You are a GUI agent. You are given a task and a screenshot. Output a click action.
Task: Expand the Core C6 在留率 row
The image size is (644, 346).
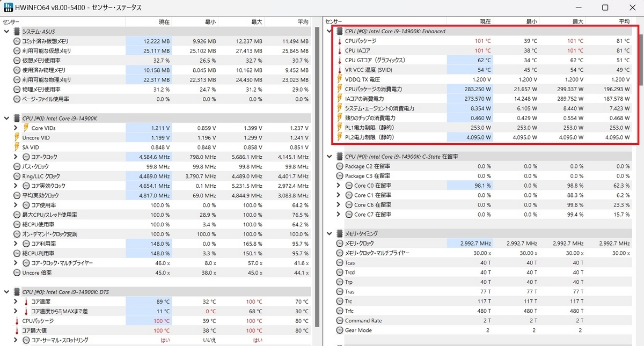tap(339, 205)
